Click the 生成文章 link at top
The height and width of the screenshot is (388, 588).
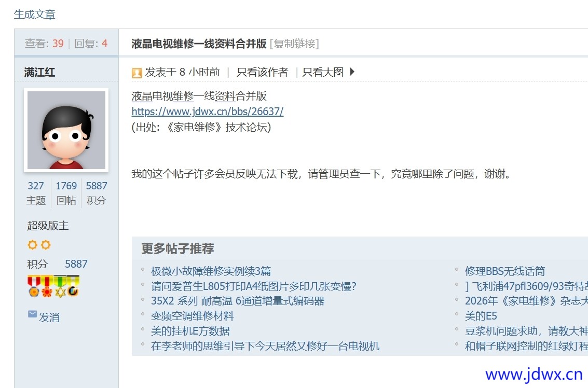click(35, 15)
